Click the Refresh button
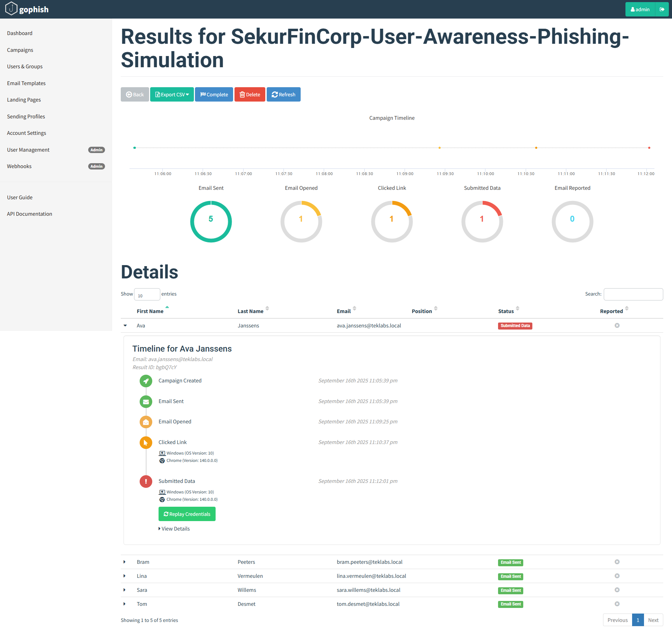The height and width of the screenshot is (637, 672). click(283, 95)
